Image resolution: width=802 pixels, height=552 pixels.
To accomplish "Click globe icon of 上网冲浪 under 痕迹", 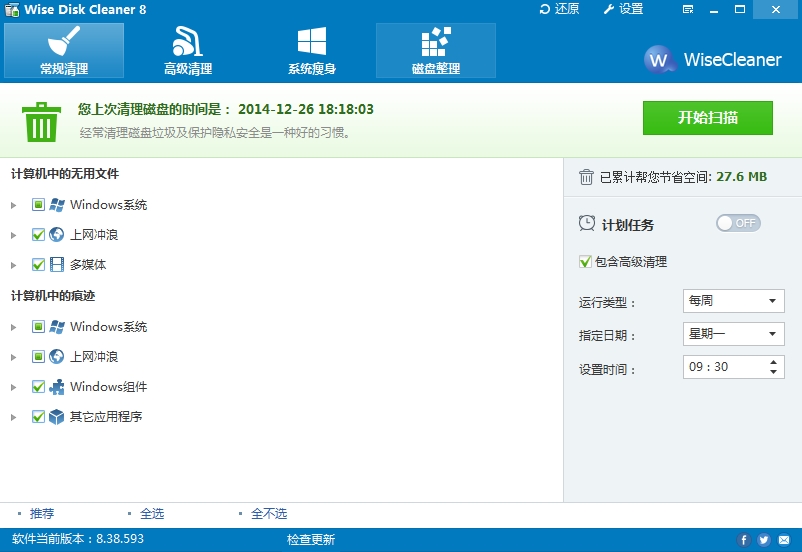I will [x=57, y=356].
